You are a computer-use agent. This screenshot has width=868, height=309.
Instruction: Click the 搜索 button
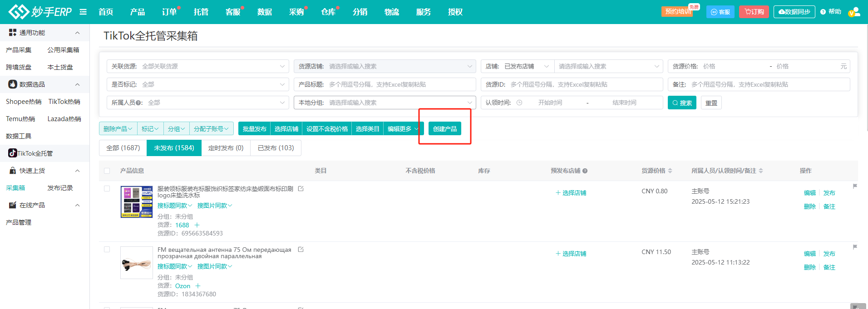pos(682,103)
